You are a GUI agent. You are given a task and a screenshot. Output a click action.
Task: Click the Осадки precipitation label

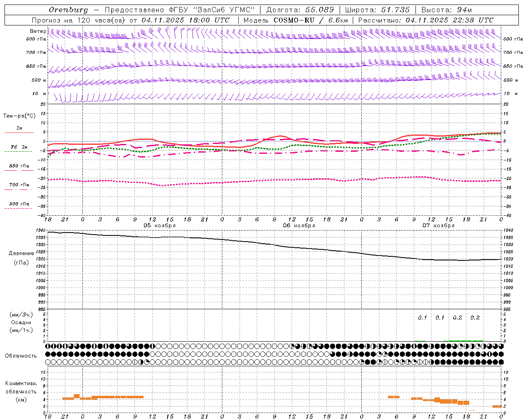coord(21,322)
